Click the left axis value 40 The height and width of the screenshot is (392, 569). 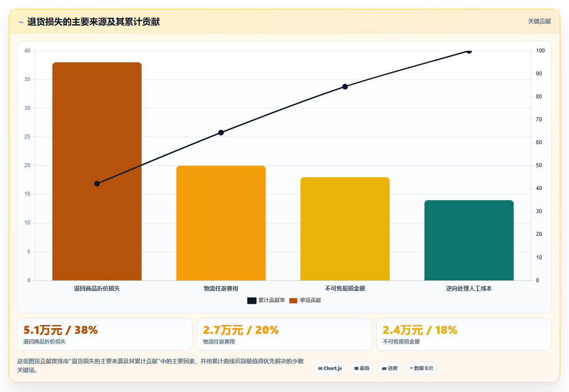[27, 51]
